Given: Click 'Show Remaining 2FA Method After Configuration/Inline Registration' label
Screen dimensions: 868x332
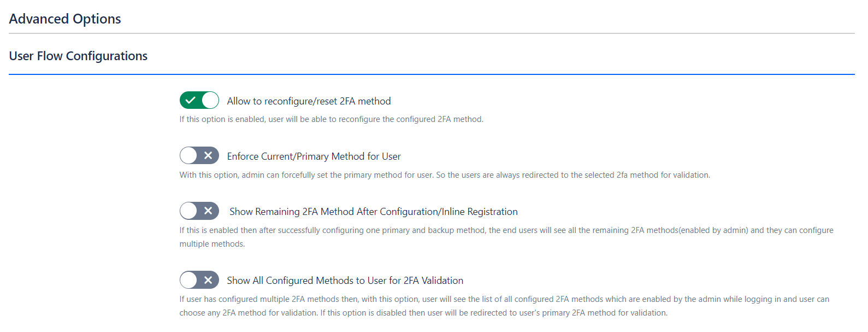Looking at the screenshot, I should 374,212.
